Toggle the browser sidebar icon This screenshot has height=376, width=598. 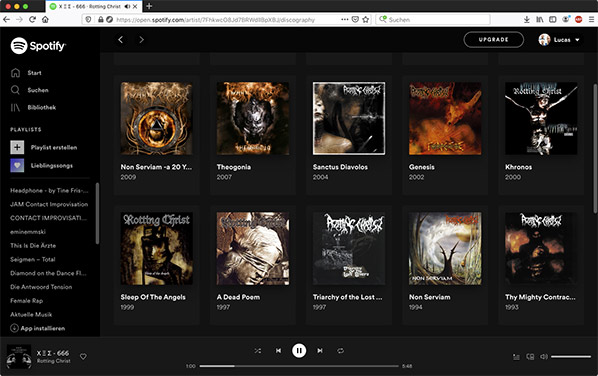pyautogui.click(x=553, y=19)
